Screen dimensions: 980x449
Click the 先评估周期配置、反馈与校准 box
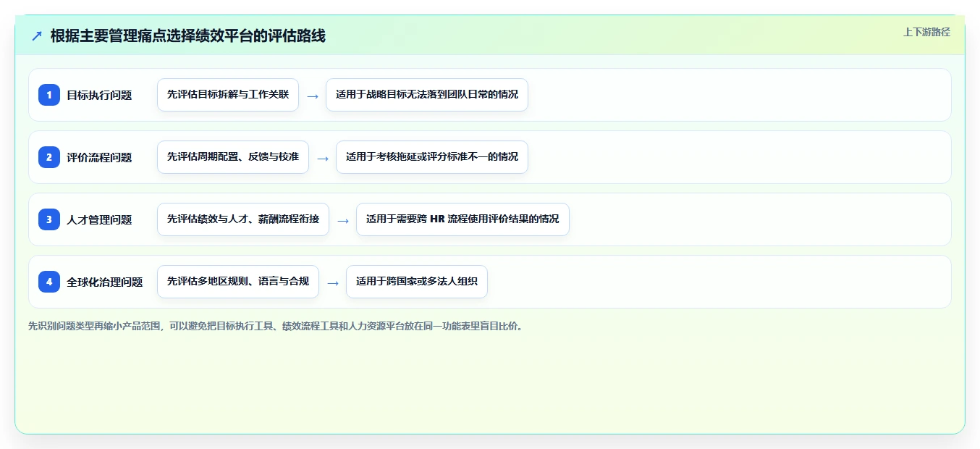coord(233,157)
